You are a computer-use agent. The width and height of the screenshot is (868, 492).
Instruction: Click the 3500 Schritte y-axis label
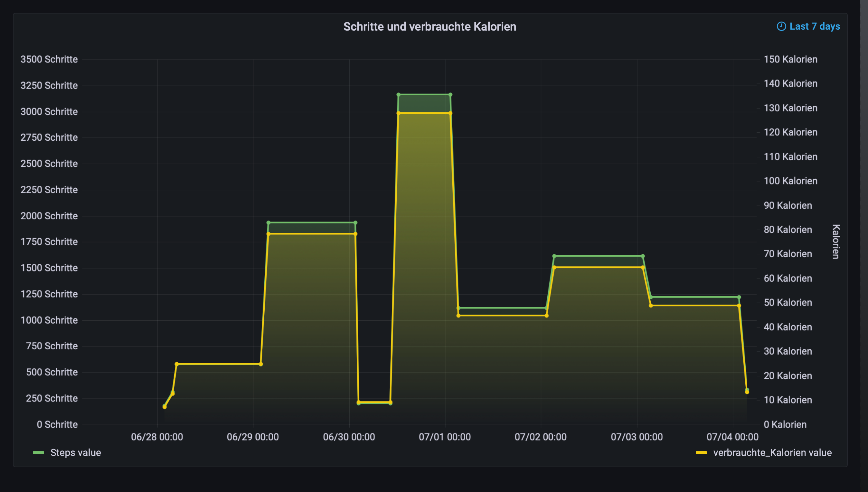(49, 60)
